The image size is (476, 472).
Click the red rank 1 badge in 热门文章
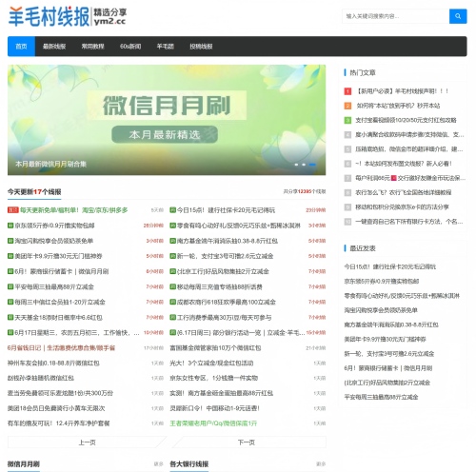point(347,91)
